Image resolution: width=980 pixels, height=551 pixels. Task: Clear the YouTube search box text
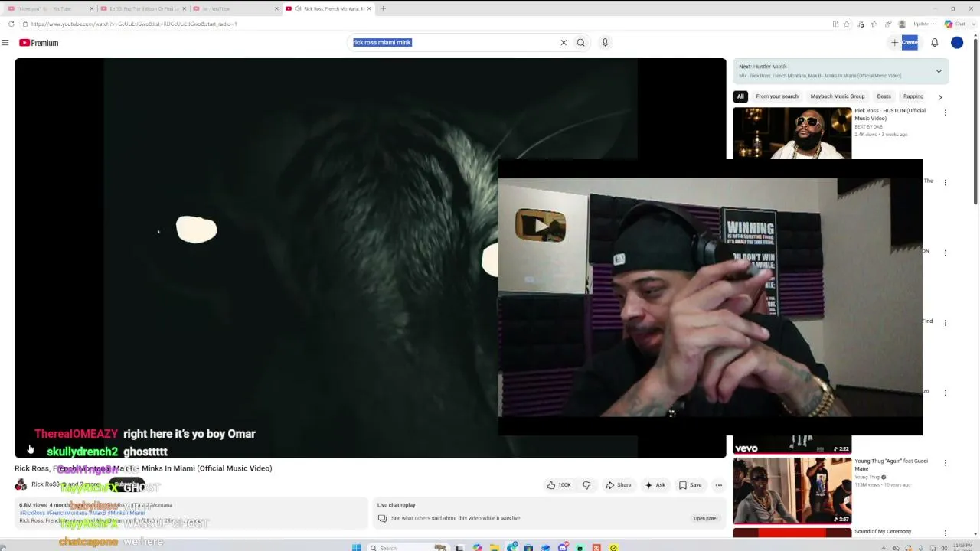pos(563,43)
